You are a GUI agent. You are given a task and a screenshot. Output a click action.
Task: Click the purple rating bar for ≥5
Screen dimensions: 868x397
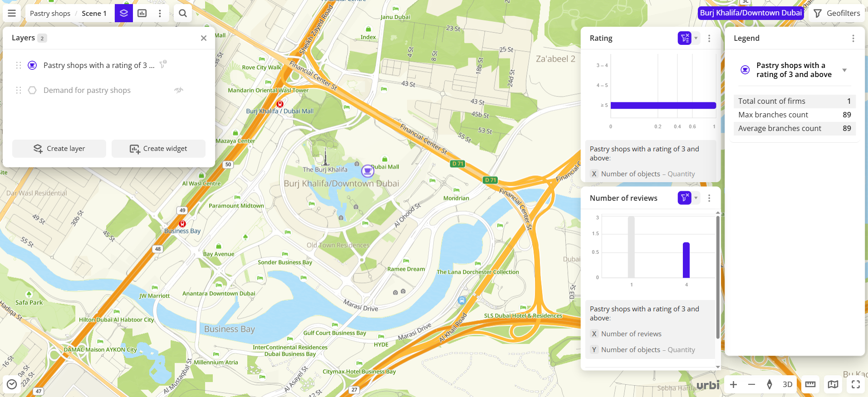click(x=663, y=106)
